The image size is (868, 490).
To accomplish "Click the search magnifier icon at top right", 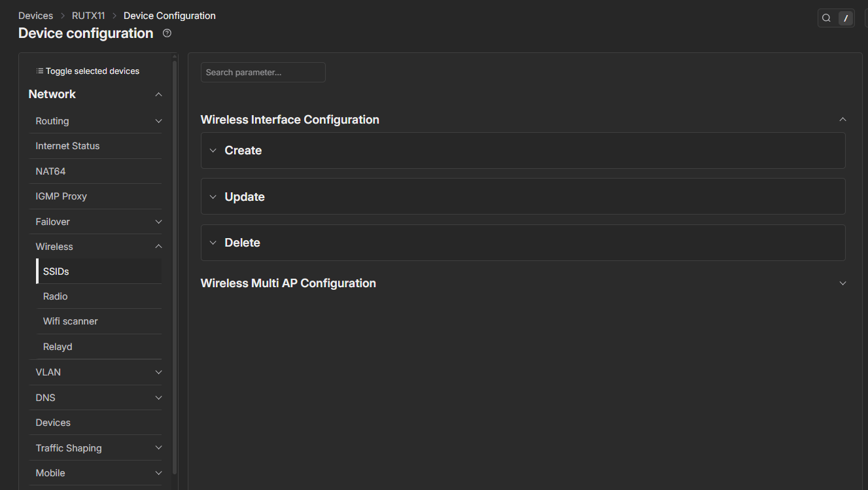I will point(826,18).
